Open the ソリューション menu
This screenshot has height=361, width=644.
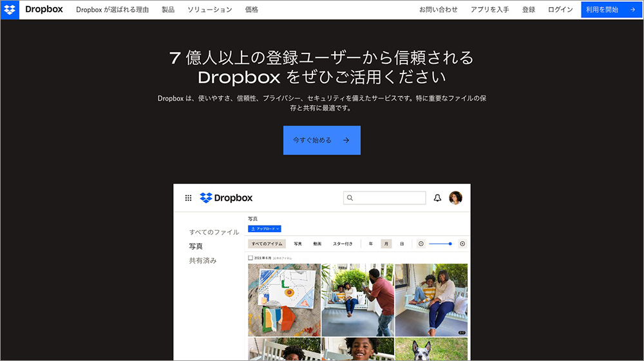coord(210,10)
